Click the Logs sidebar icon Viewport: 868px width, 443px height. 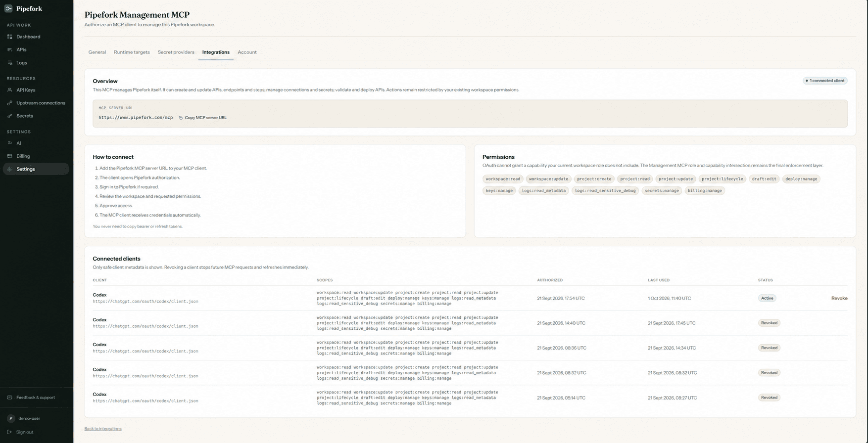coord(9,63)
